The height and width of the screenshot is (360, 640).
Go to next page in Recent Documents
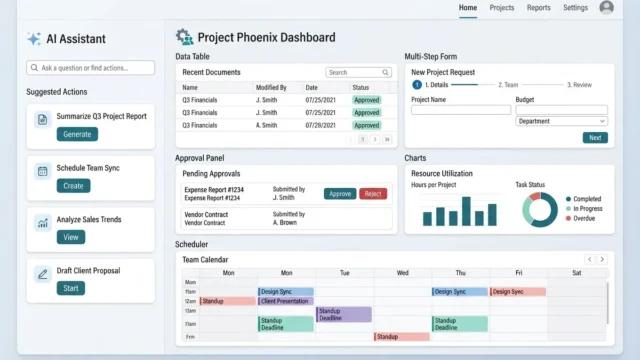coord(375,140)
